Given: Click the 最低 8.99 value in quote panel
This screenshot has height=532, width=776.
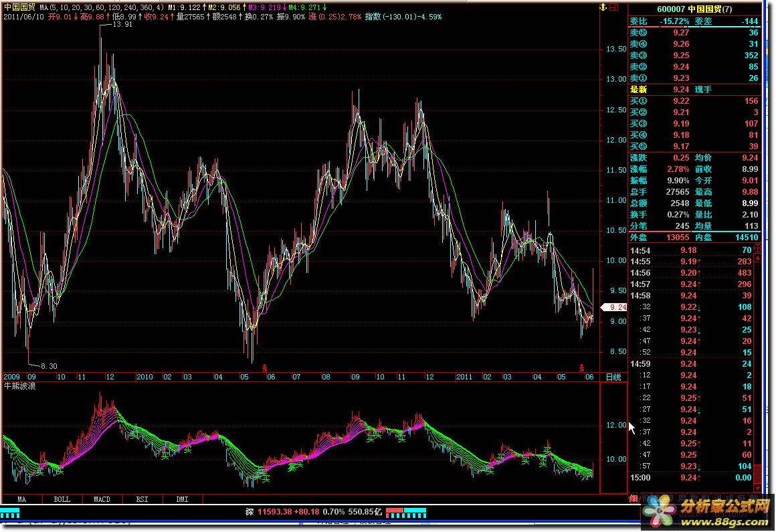Looking at the screenshot, I should click(x=751, y=203).
